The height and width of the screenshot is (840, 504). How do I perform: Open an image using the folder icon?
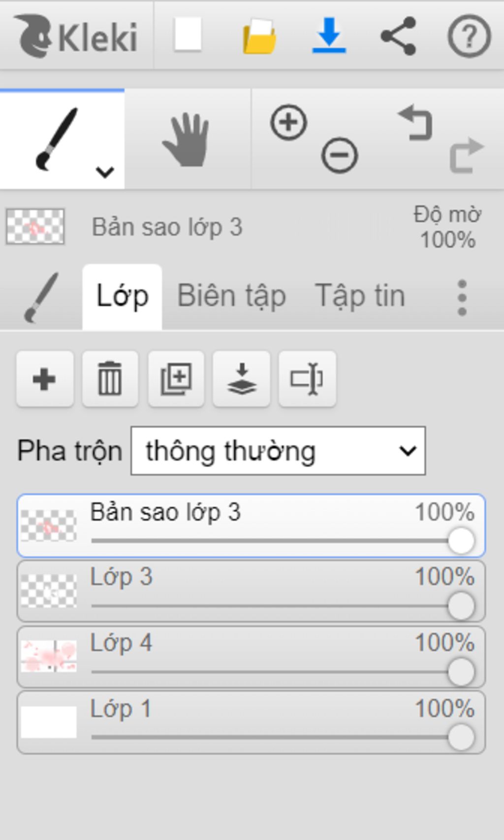click(x=259, y=36)
